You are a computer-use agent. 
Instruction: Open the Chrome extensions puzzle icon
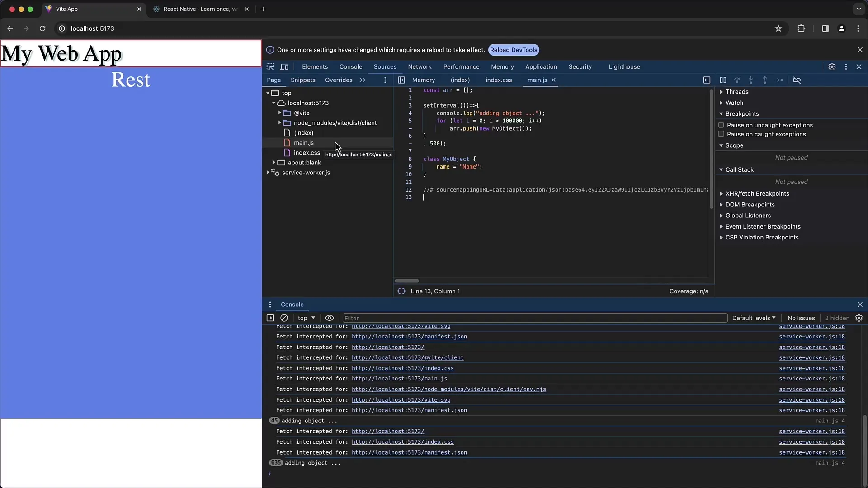(x=801, y=28)
